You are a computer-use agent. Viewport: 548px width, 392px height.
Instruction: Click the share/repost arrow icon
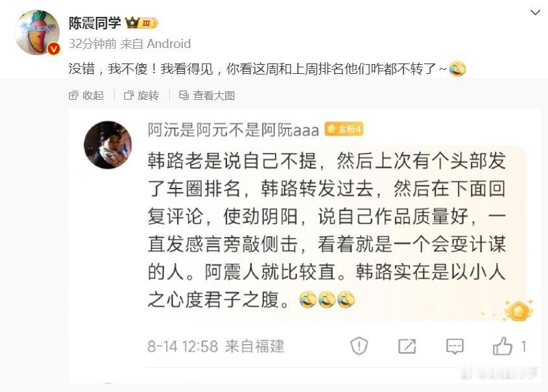click(407, 346)
